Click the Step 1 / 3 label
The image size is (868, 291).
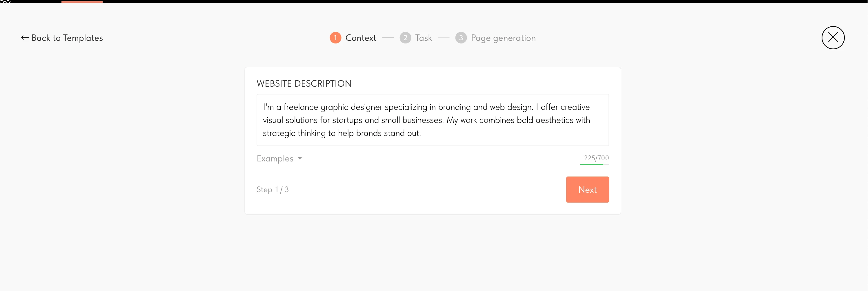pyautogui.click(x=273, y=190)
